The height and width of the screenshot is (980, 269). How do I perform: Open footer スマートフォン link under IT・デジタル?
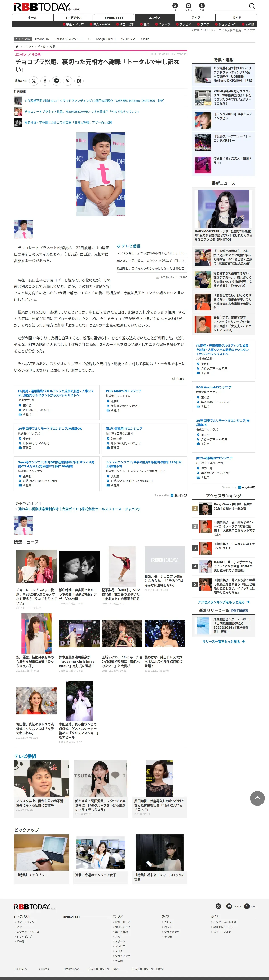tap(26, 922)
